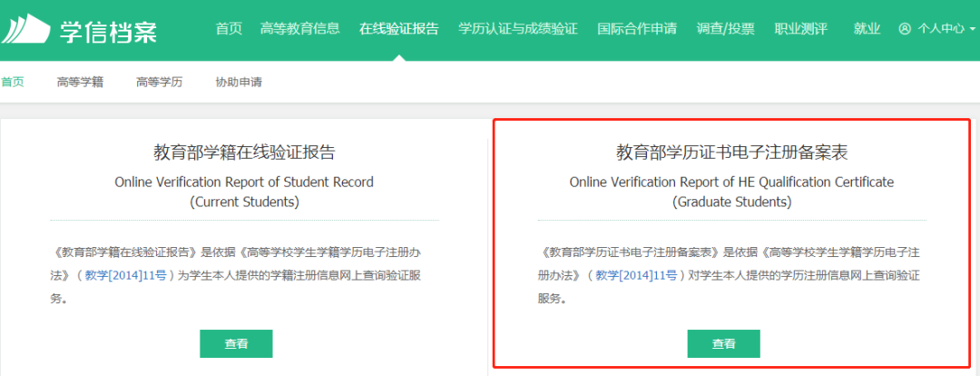This screenshot has width=980, height=376.
Task: Switch to the 高等学籍 tab
Action: (80, 82)
